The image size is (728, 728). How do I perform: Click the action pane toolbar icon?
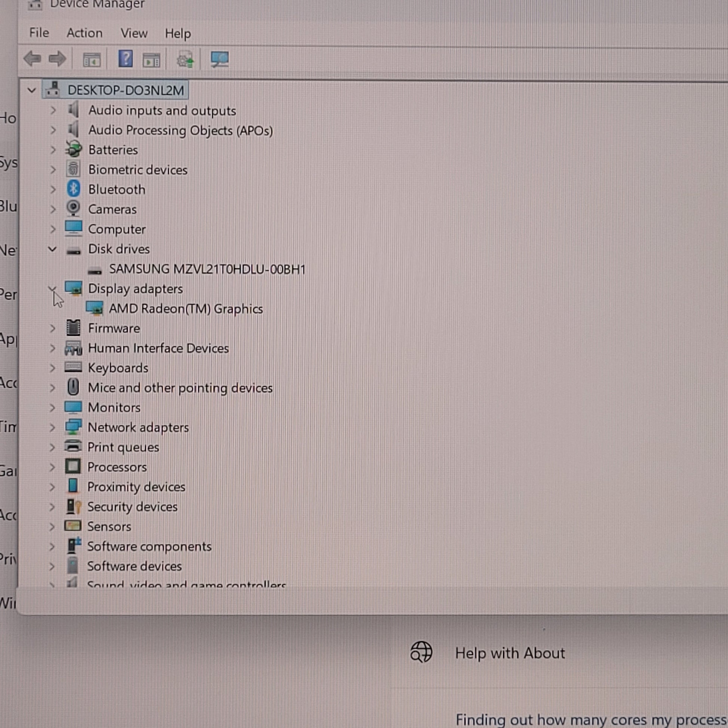[152, 59]
